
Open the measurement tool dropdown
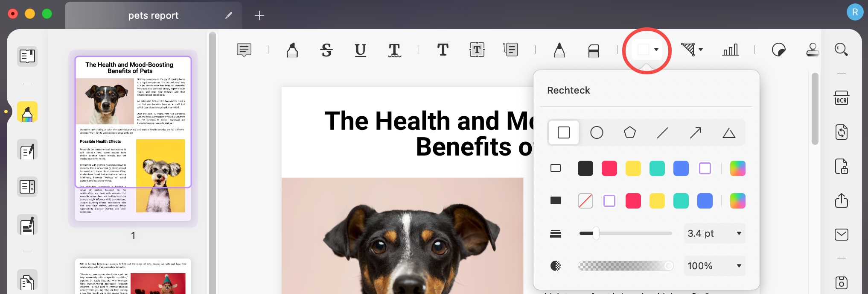[701, 50]
